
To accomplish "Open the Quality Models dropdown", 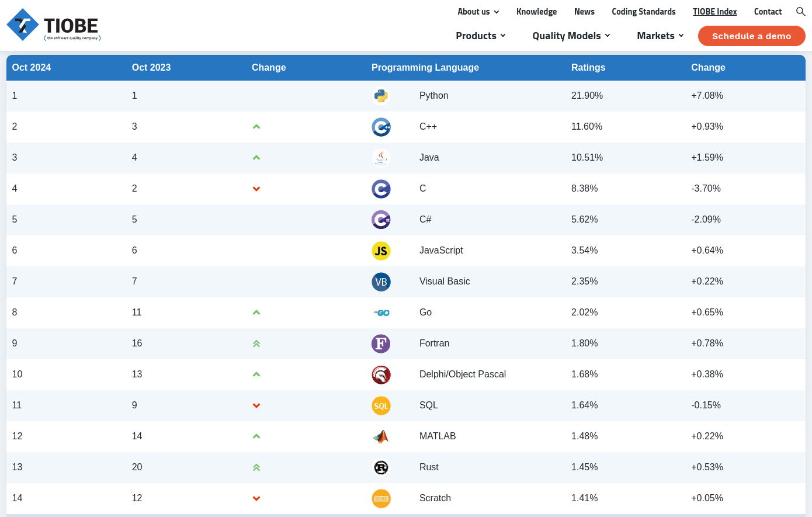I will click(x=571, y=36).
